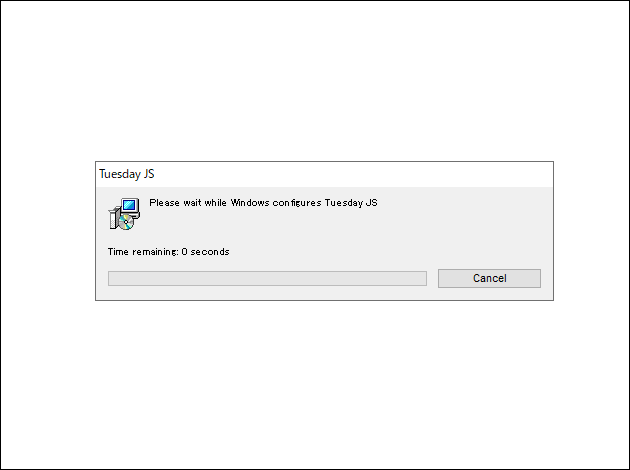The image size is (630, 470).
Task: Click the word 'configures' in the message
Action: (297, 203)
